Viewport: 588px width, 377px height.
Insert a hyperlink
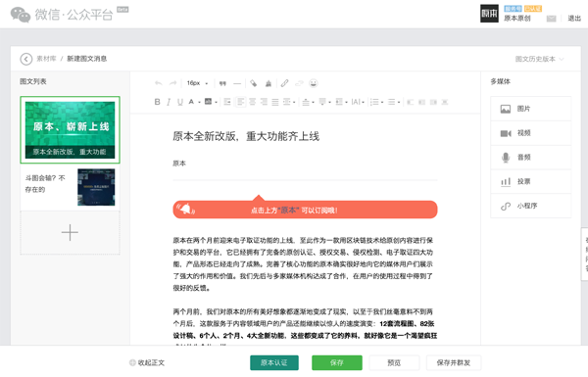[x=284, y=83]
